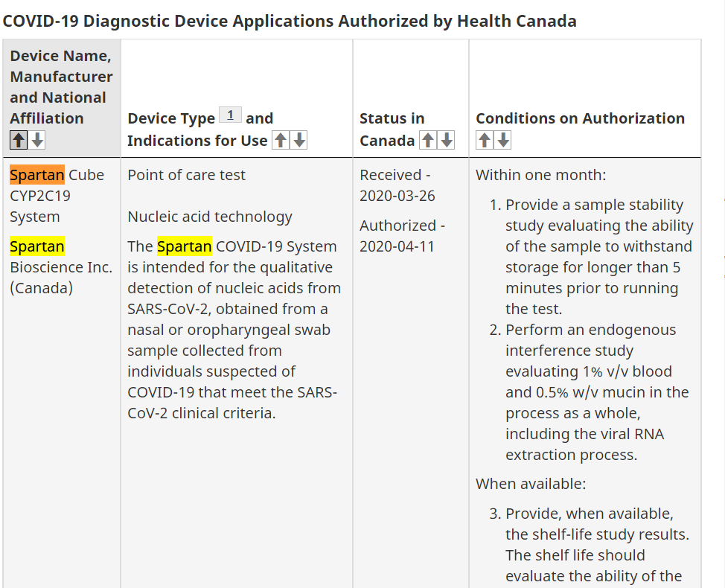Image resolution: width=725 pixels, height=588 pixels.
Task: Sort Indications for Use column descending
Action: coord(299,140)
